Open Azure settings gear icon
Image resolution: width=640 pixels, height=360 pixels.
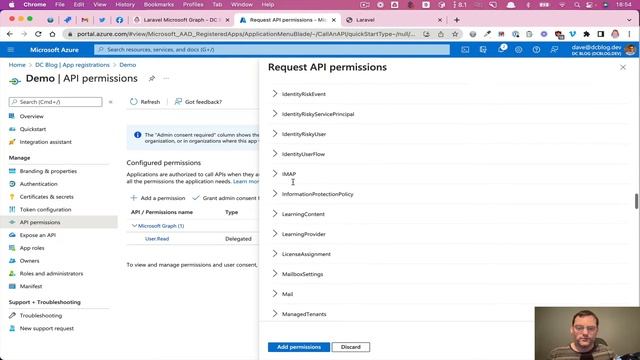(518, 50)
